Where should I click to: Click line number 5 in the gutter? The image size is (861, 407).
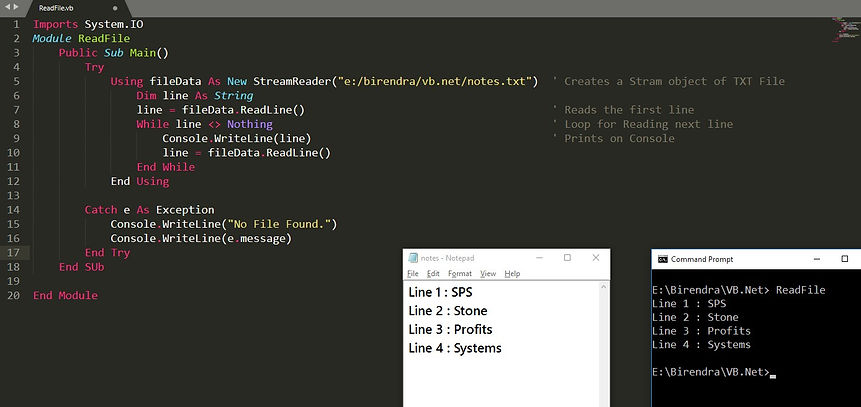pyautogui.click(x=16, y=81)
